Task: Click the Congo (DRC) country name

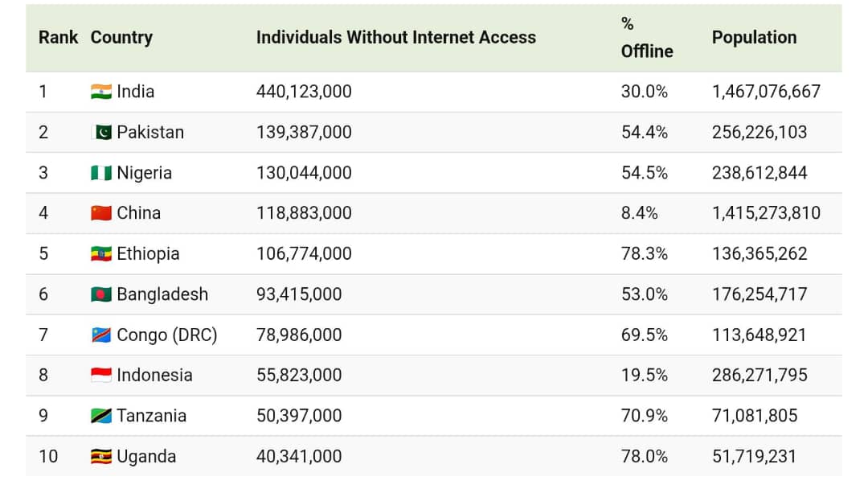Action: point(167,335)
